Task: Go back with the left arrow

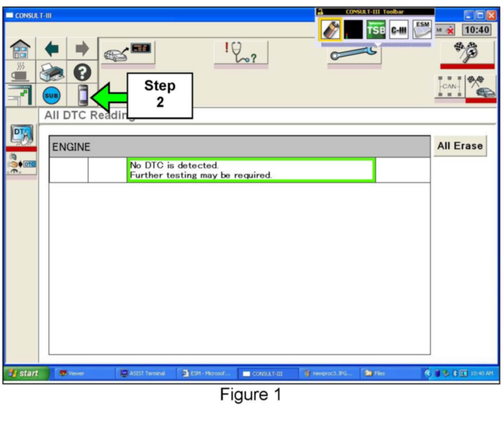Action: click(x=52, y=49)
